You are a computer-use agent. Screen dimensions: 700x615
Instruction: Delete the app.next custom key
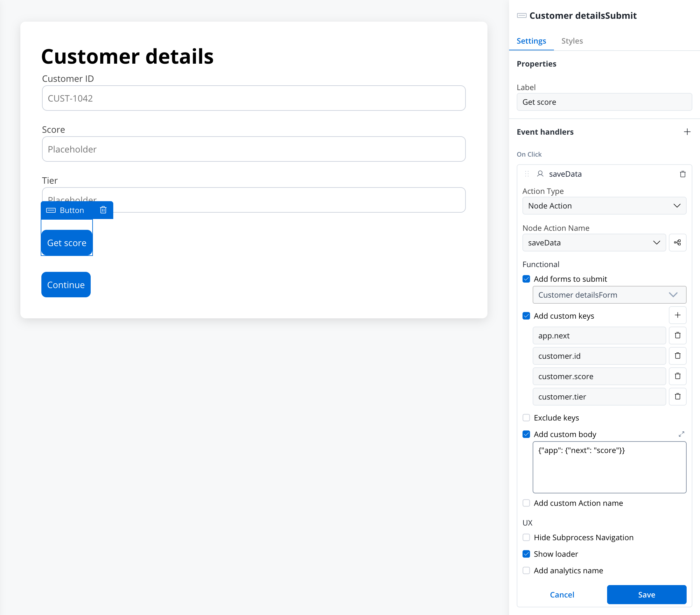(x=677, y=336)
